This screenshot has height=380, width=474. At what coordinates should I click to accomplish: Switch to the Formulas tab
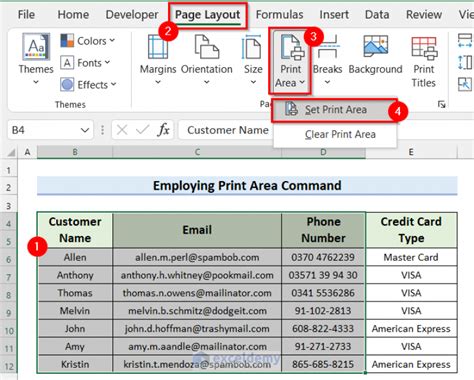(x=279, y=15)
